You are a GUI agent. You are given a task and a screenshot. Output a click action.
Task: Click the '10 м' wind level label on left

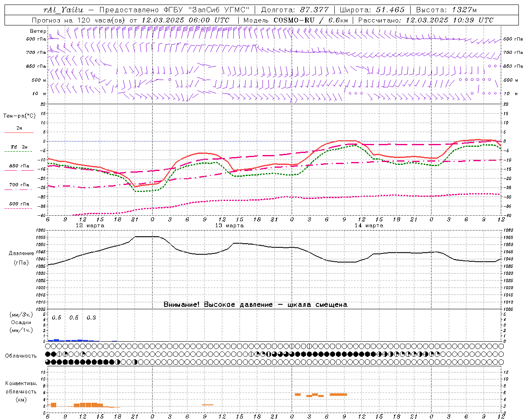point(39,94)
